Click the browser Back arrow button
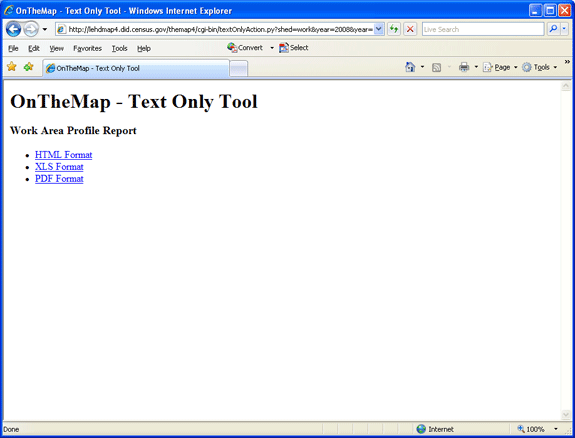The height and width of the screenshot is (438, 575). [14, 29]
